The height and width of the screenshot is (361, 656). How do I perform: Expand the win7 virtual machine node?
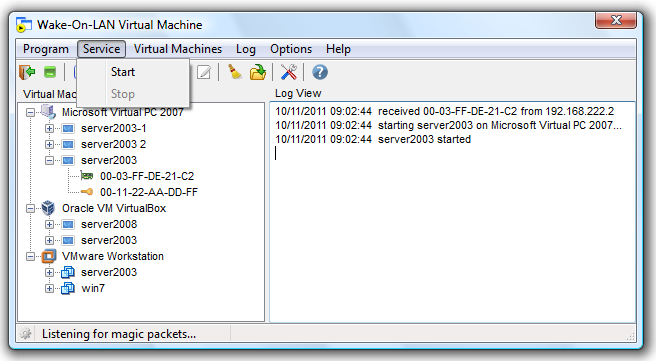coord(49,288)
